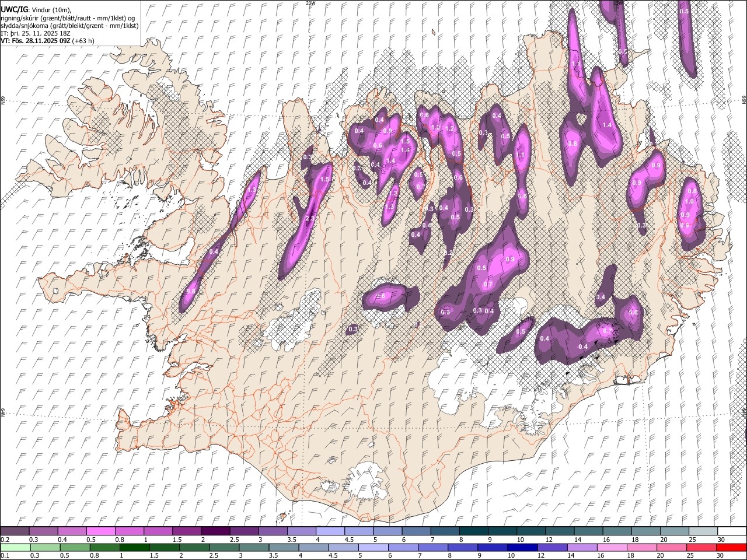Click the 'slydda/snjókoma' header line

click(x=69, y=26)
